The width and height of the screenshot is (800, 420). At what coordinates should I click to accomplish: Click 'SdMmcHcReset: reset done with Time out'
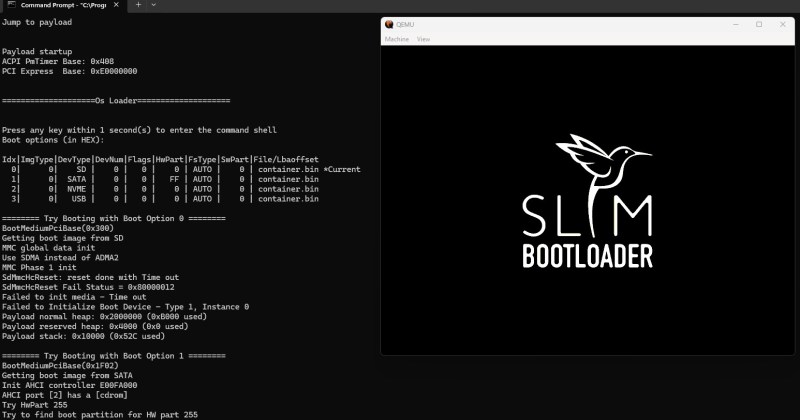[90, 277]
